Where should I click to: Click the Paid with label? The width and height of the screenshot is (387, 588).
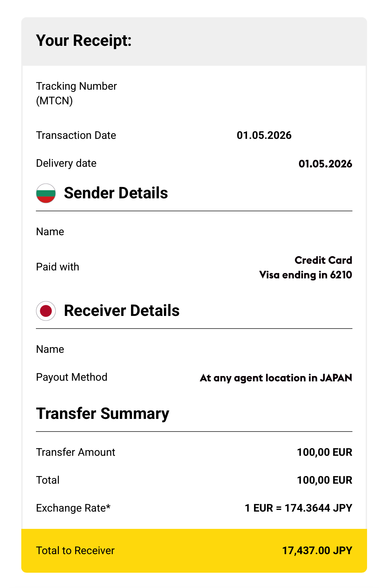click(58, 267)
